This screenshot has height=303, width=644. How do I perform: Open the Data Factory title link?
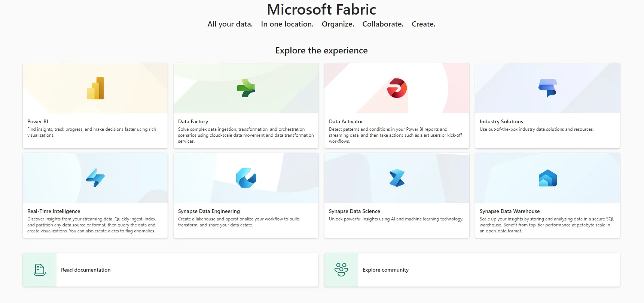tap(193, 121)
